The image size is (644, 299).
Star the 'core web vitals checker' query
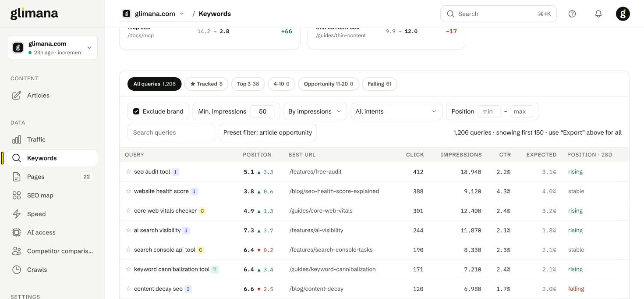[129, 211]
